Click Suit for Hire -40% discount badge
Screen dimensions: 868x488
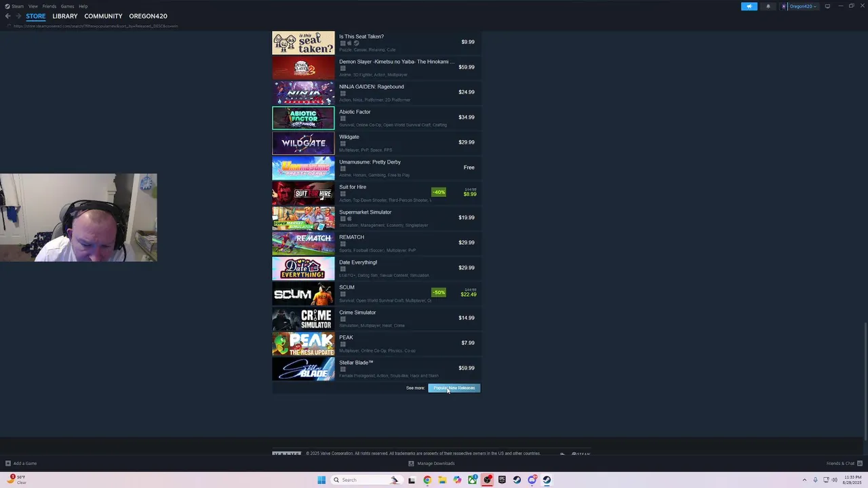coord(439,192)
